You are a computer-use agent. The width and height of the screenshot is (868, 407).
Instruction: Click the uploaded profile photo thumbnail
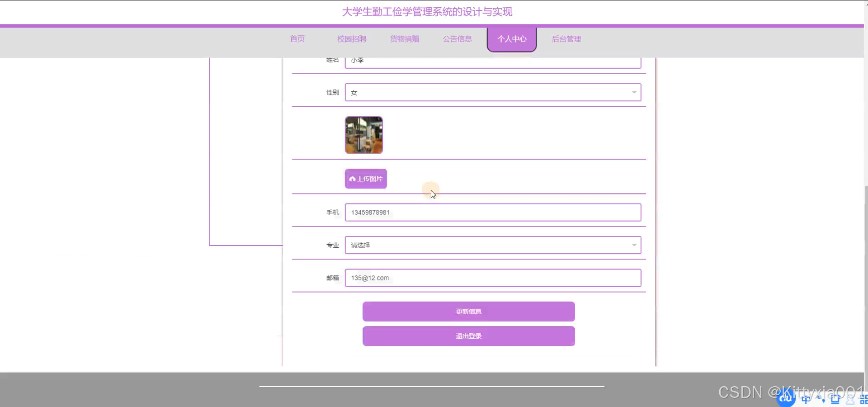pos(364,135)
